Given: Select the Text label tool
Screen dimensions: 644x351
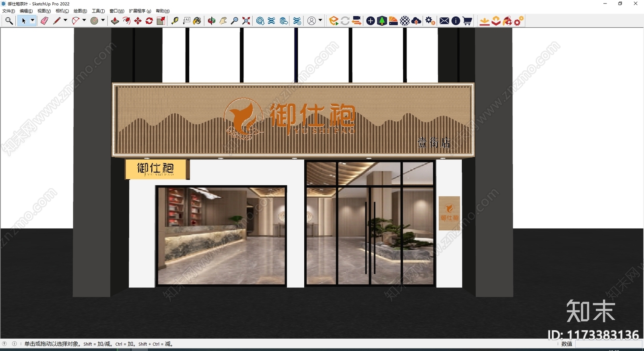Looking at the screenshot, I should point(186,21).
